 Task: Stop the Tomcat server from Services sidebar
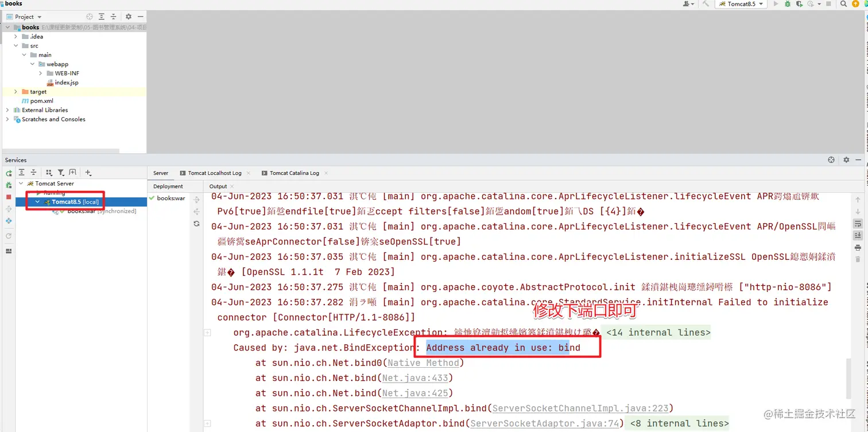(x=9, y=197)
